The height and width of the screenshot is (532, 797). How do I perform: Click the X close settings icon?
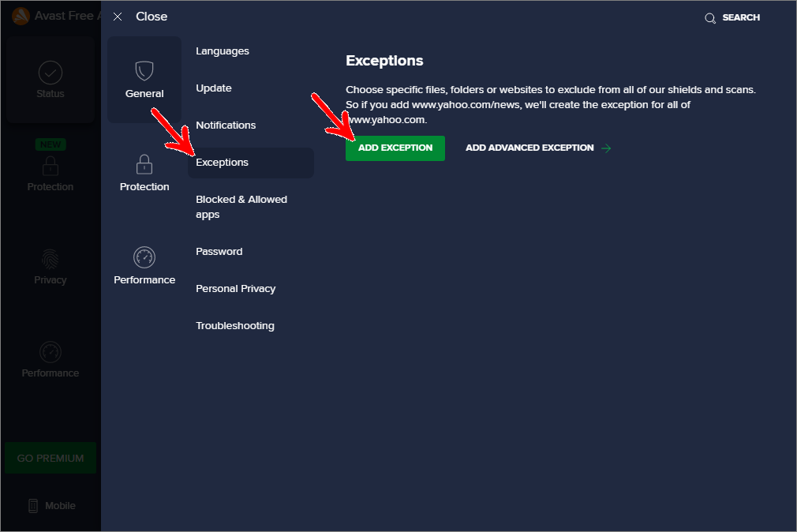click(118, 17)
